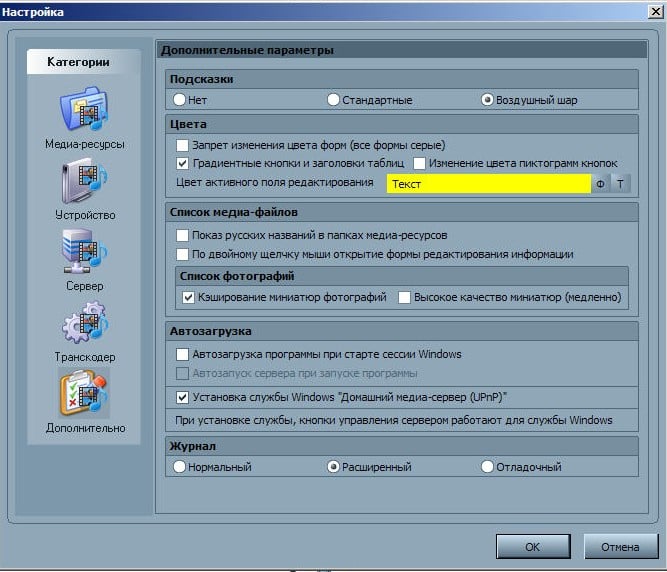
Task: Open the Сервер category icon
Action: click(x=84, y=251)
